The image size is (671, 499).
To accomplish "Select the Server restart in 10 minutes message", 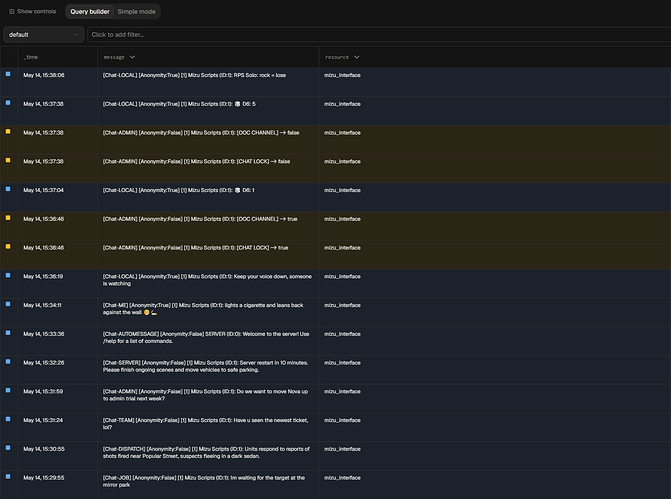I will (205, 366).
